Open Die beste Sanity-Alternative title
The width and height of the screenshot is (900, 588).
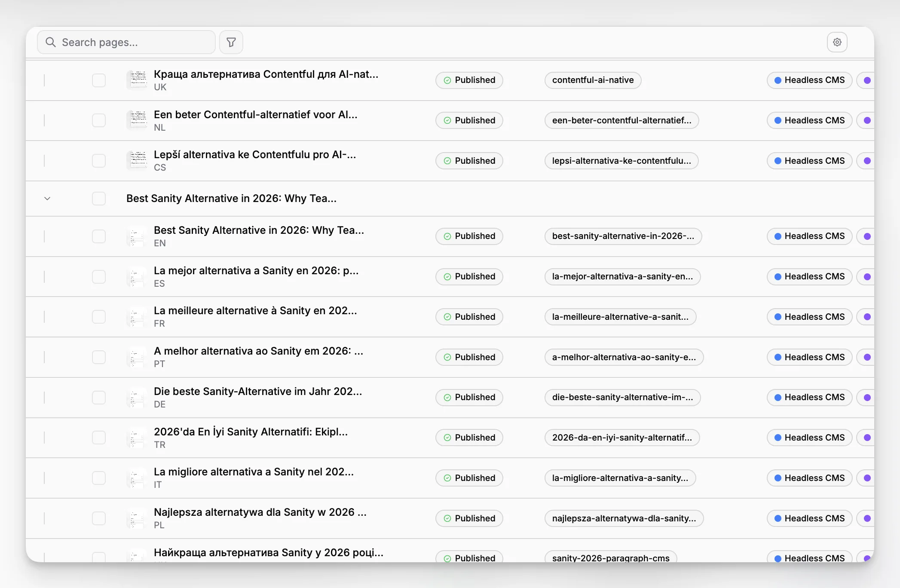258,392
